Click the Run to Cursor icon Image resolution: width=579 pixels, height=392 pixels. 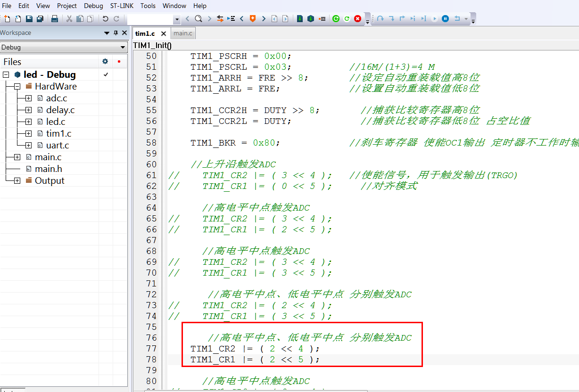pyautogui.click(x=423, y=19)
